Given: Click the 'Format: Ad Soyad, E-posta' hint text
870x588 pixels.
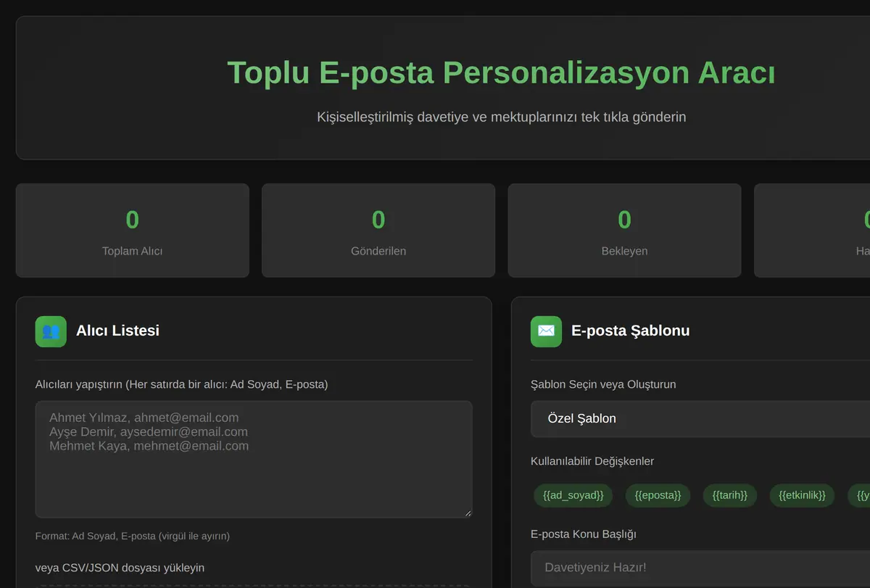Looking at the screenshot, I should point(133,537).
